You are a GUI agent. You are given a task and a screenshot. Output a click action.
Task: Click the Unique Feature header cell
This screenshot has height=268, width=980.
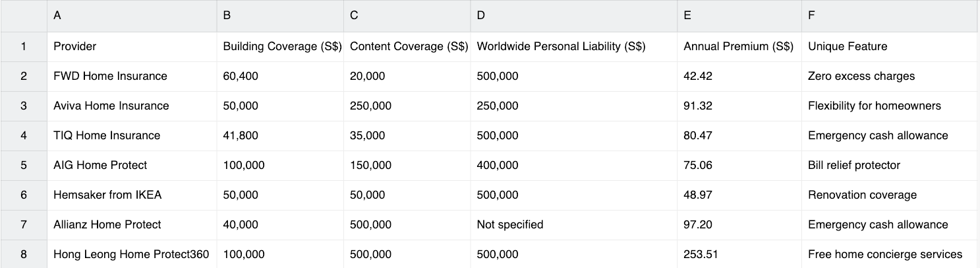pyautogui.click(x=890, y=46)
